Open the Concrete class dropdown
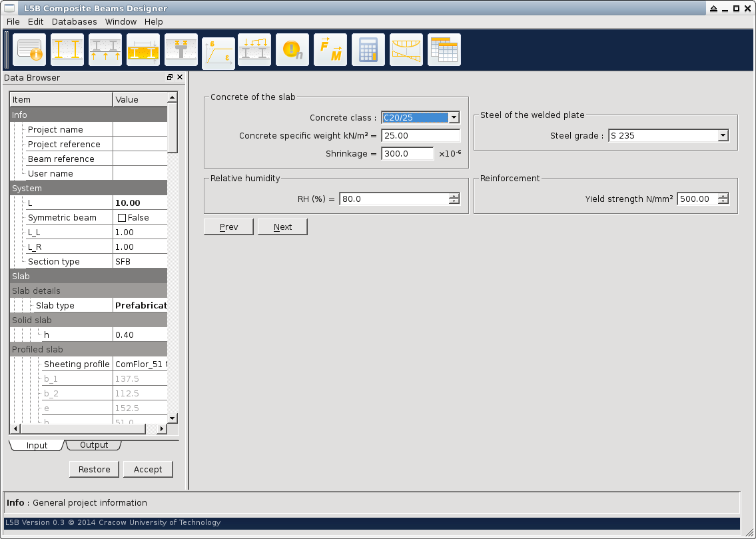The image size is (756, 539). (x=454, y=118)
